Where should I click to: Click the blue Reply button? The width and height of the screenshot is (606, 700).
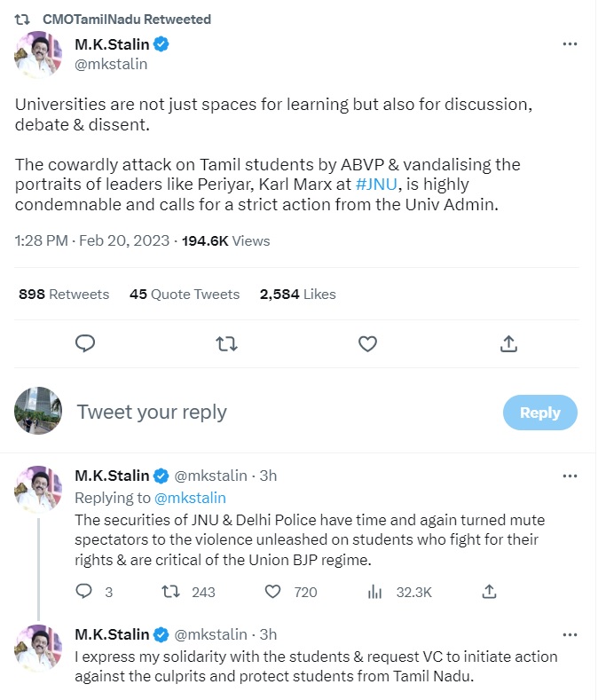point(539,413)
